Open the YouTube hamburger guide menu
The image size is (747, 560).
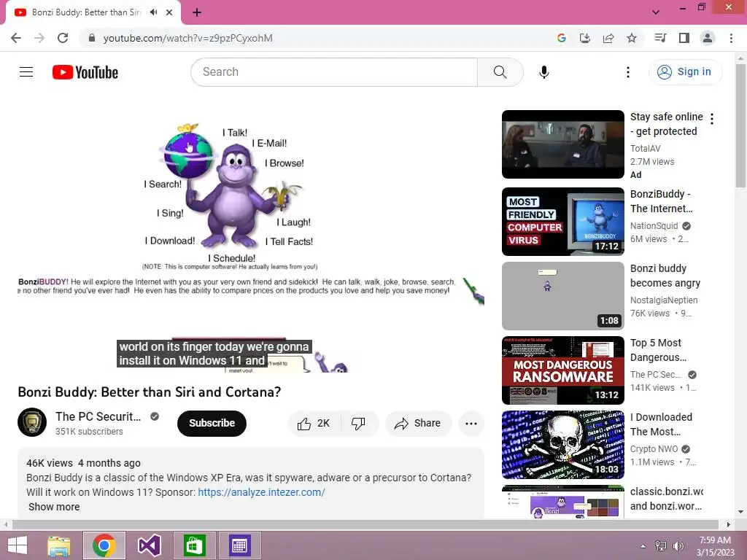click(26, 72)
